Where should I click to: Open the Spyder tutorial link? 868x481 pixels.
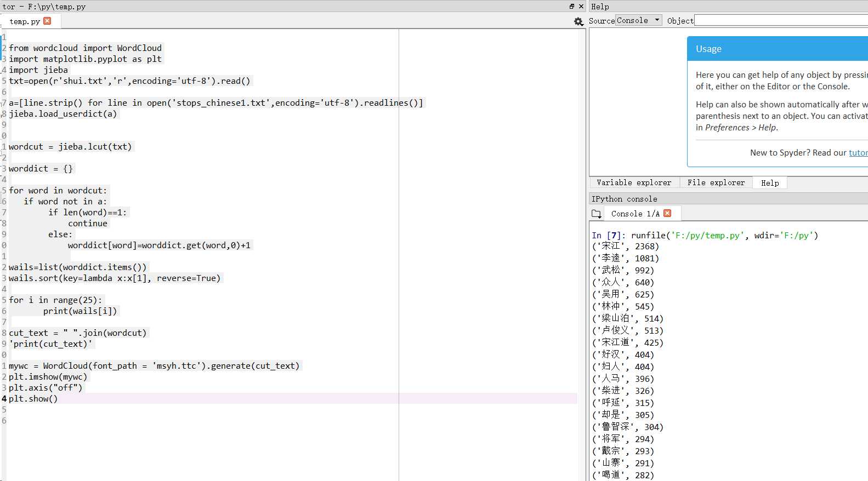(x=858, y=153)
